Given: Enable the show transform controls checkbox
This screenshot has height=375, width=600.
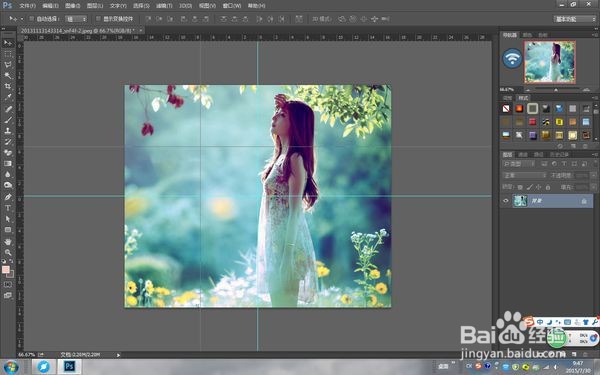Looking at the screenshot, I should pyautogui.click(x=98, y=19).
